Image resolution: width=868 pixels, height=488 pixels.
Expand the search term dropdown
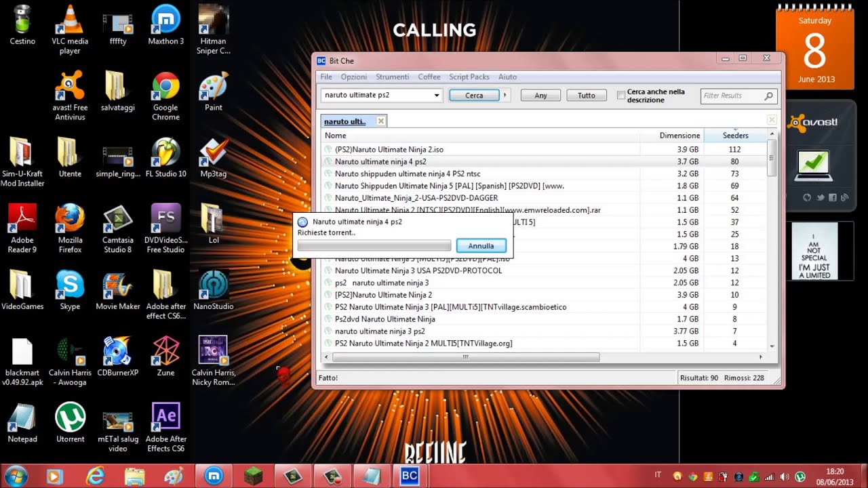tap(437, 96)
